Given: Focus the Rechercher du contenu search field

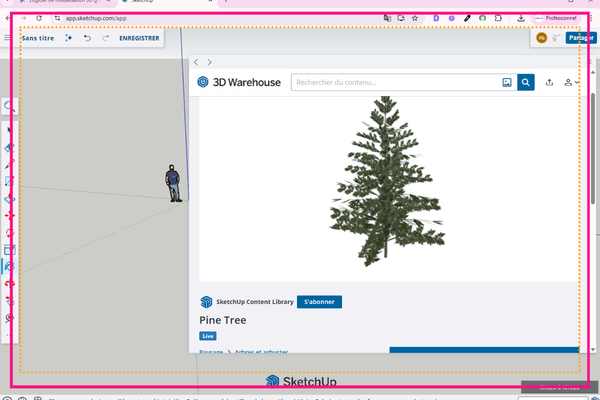Looking at the screenshot, I should (396, 82).
